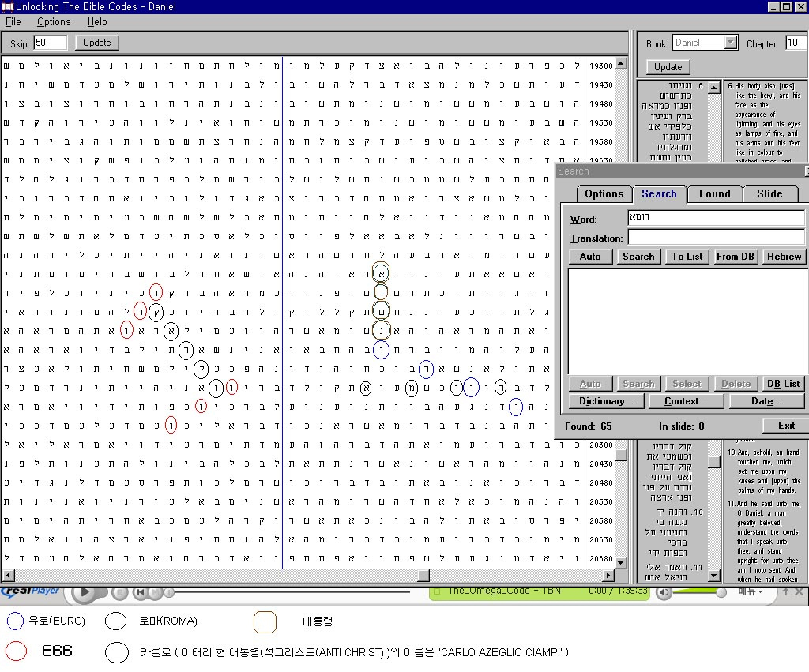Click row position number 20430
The image size is (809, 672).
click(601, 464)
